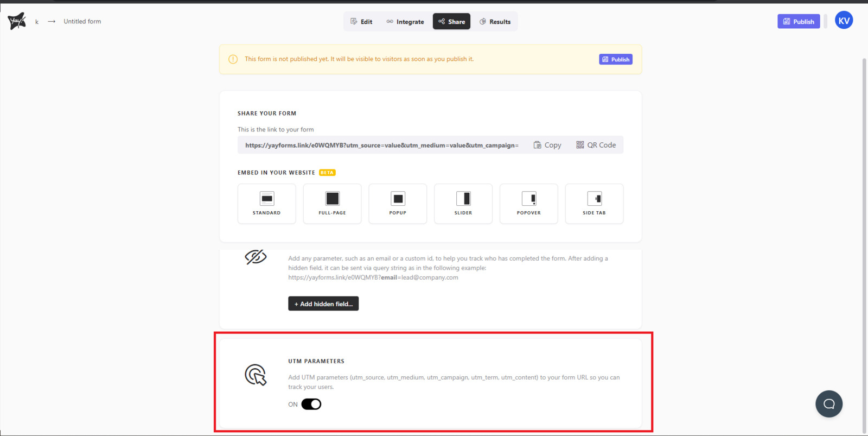Select the Side Tab embed option
The height and width of the screenshot is (436, 868).
click(x=594, y=204)
